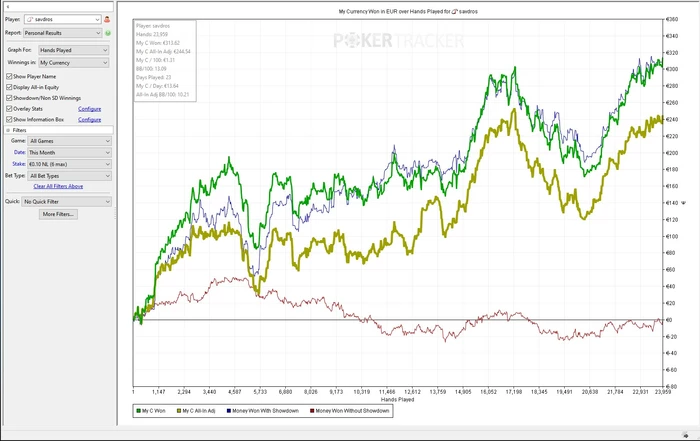700x441 pixels.
Task: Click the chart title text for savdros
Action: click(408, 12)
